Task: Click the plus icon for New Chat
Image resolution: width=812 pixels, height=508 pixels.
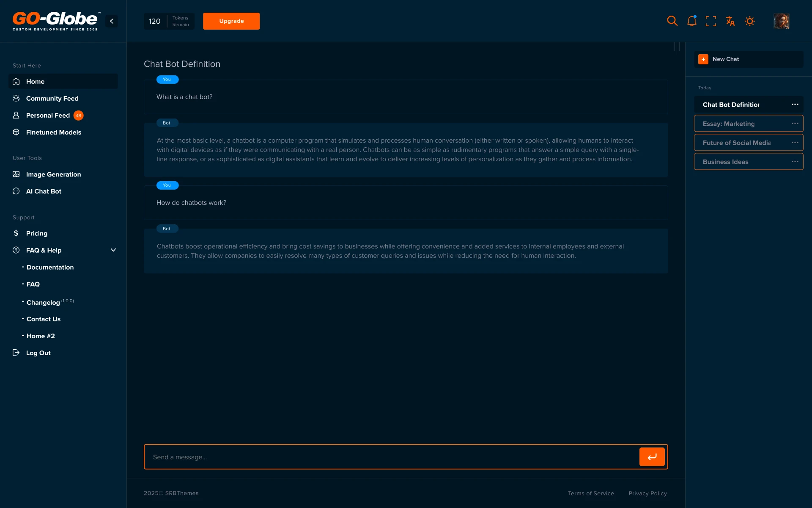Action: click(x=703, y=59)
